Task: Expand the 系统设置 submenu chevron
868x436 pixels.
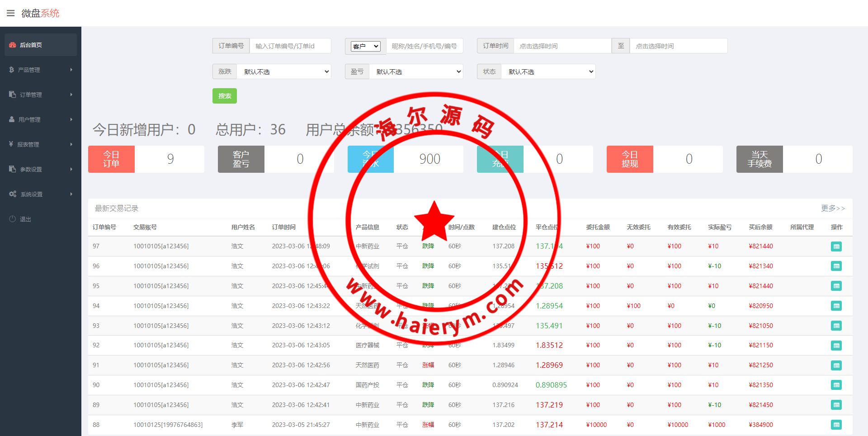Action: tap(71, 194)
